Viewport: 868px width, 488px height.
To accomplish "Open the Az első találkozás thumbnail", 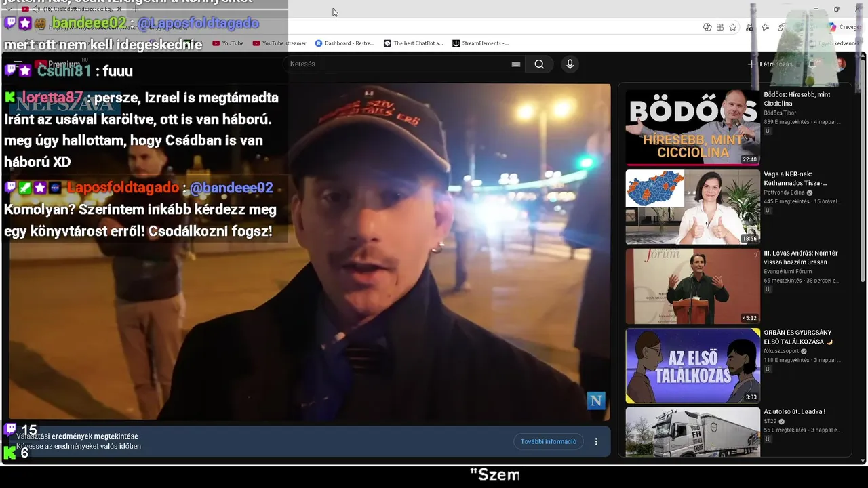I will [x=692, y=365].
